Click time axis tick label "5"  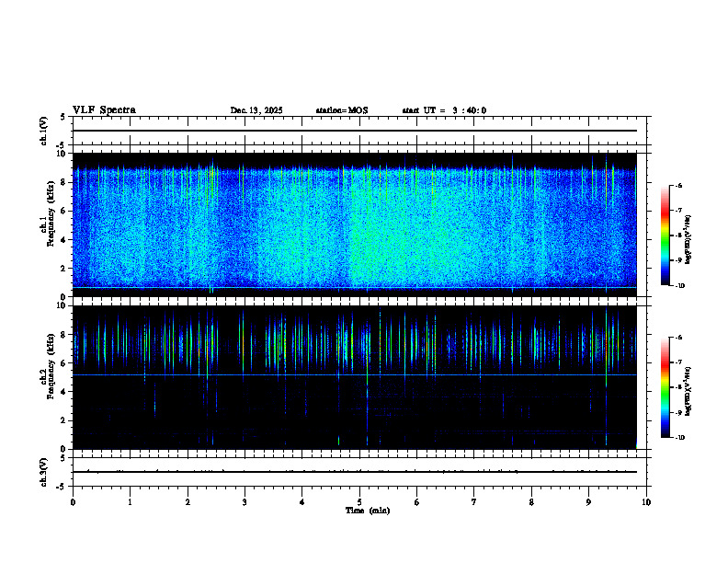[359, 502]
